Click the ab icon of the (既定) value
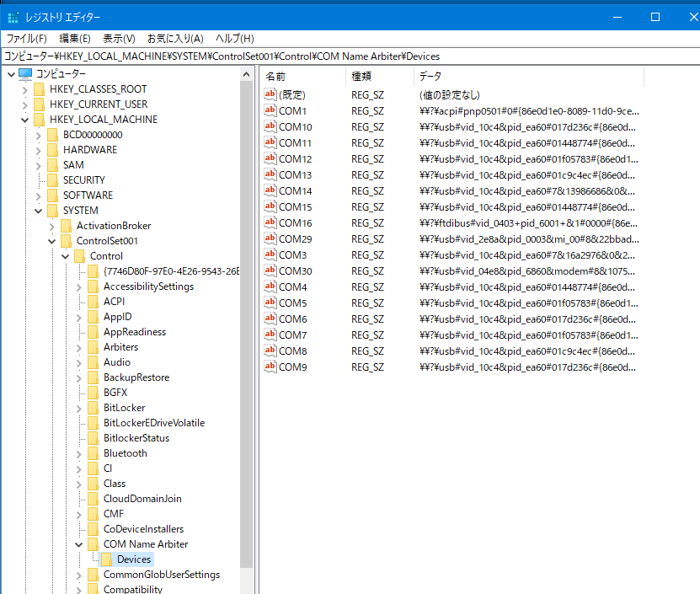 coord(270,94)
